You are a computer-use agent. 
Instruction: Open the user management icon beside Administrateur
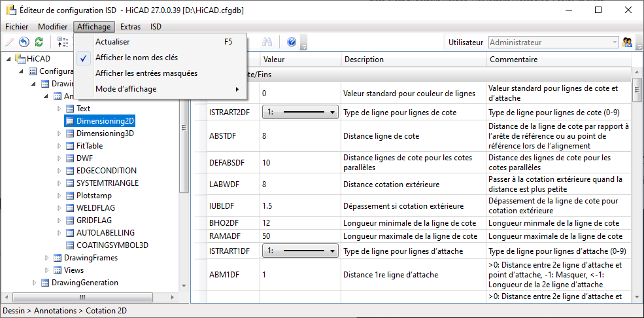tap(628, 43)
